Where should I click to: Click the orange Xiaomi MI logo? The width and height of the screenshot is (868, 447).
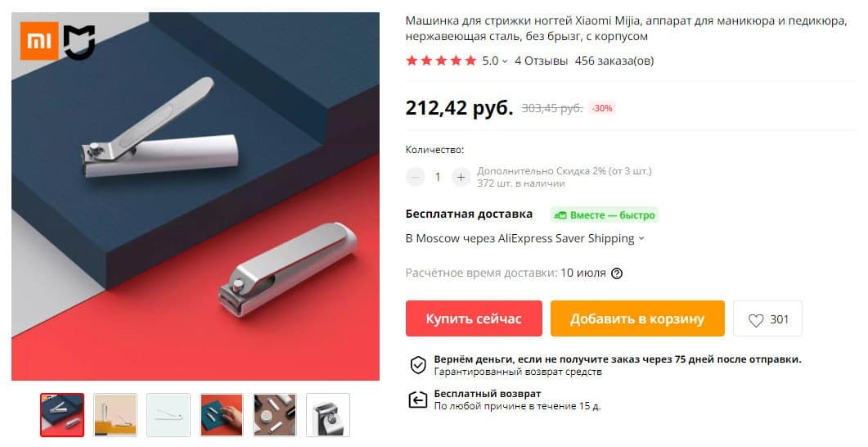point(39,41)
